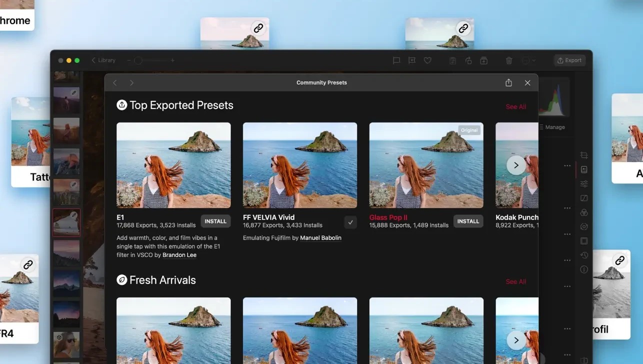Viewport: 643px width, 364px height.
Task: Click the FF VELVIA Vivid preset name
Action: pos(268,217)
